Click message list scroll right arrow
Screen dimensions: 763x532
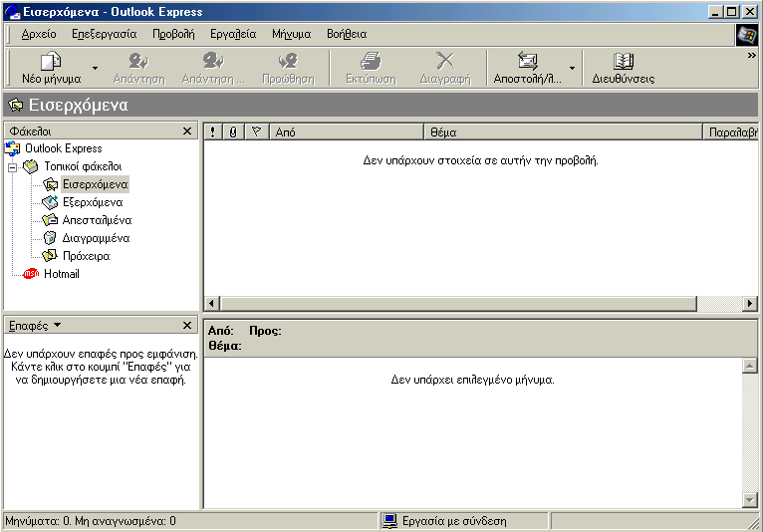tap(750, 303)
